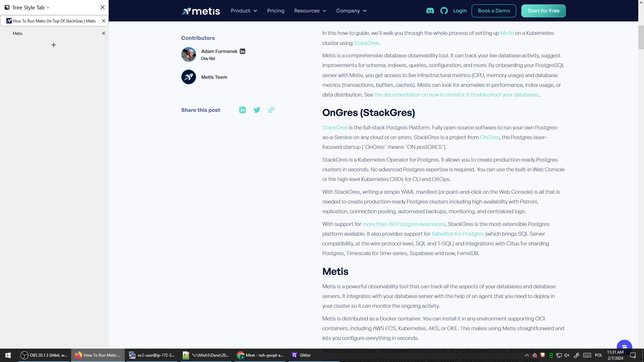
Task: Click Adam Furmanek's avatar photo
Action: point(189,54)
